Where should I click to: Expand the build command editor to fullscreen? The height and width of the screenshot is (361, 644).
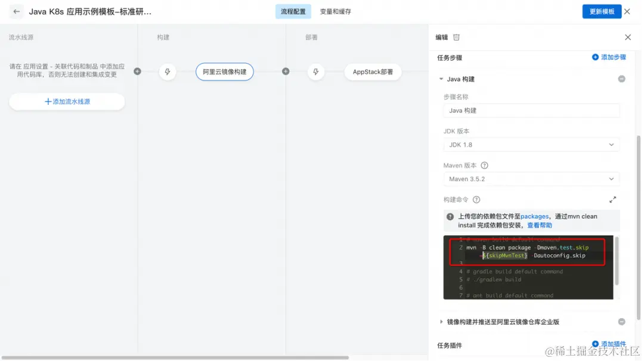[x=612, y=199]
